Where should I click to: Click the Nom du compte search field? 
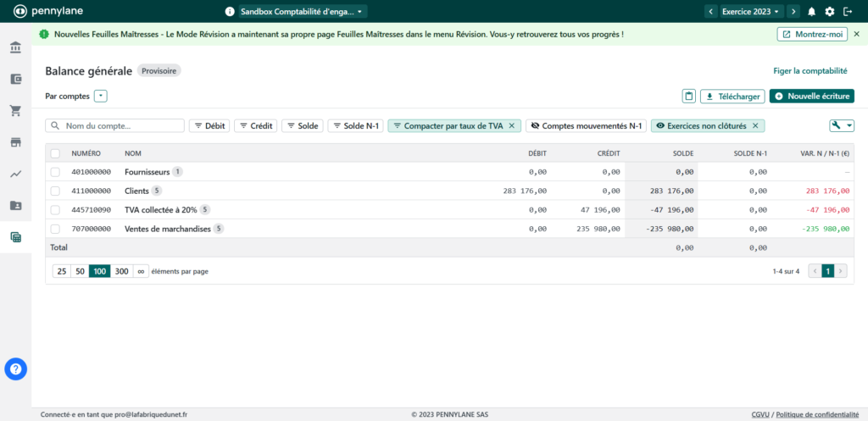click(x=114, y=125)
